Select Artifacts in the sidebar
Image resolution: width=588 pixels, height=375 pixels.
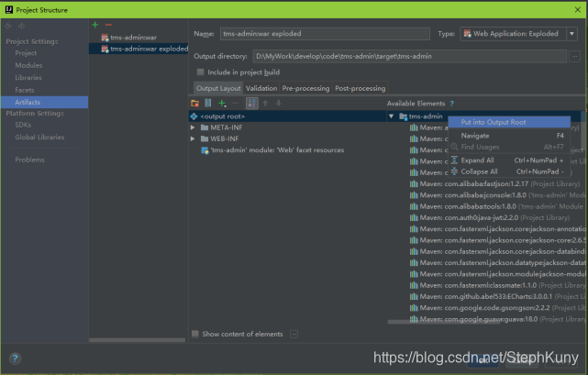44,102
